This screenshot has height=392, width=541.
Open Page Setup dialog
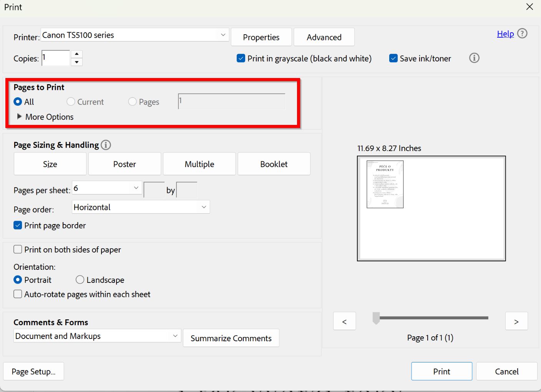coord(33,371)
